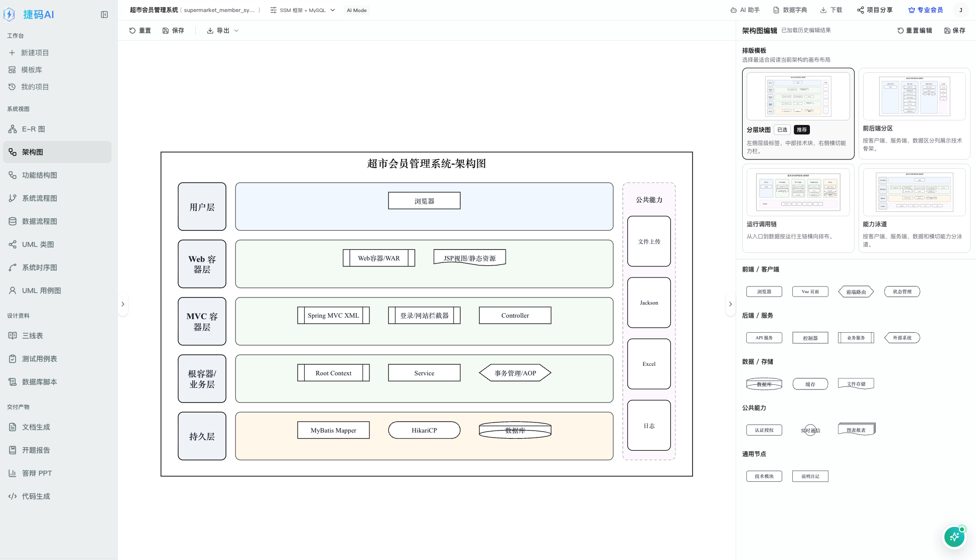Collapse the left sidebar panel icon
Viewport: 976px width, 560px height.
104,15
